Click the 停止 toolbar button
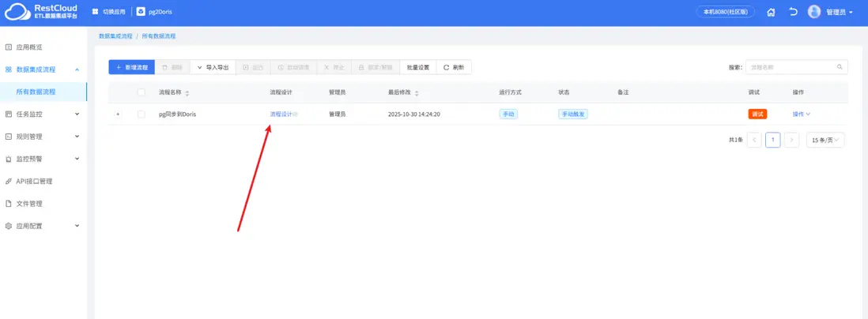 [x=334, y=67]
